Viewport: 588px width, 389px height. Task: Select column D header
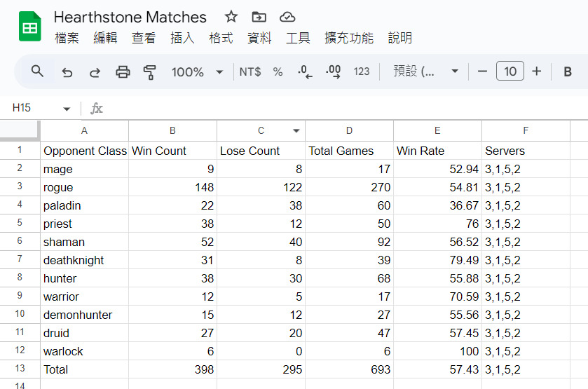[349, 130]
